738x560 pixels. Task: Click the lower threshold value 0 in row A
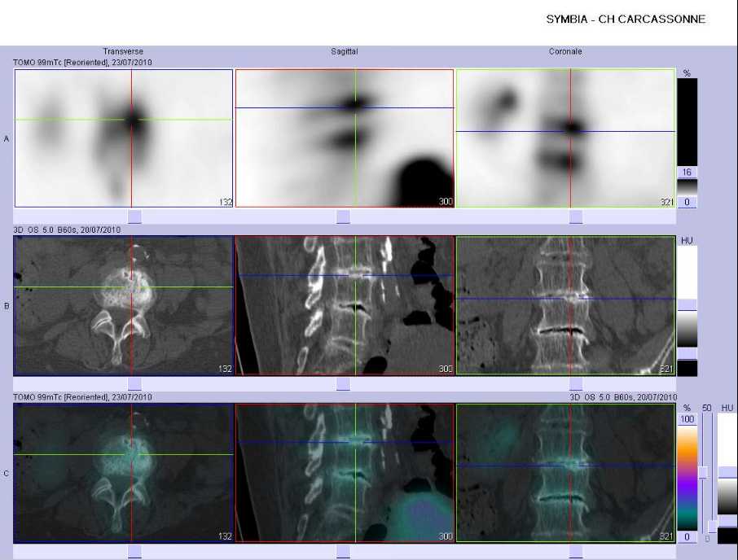[x=687, y=202]
